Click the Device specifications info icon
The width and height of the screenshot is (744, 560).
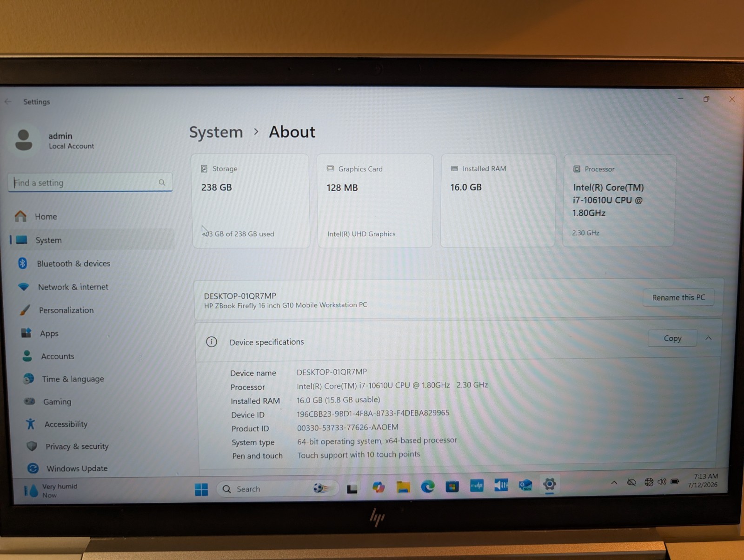coord(212,342)
